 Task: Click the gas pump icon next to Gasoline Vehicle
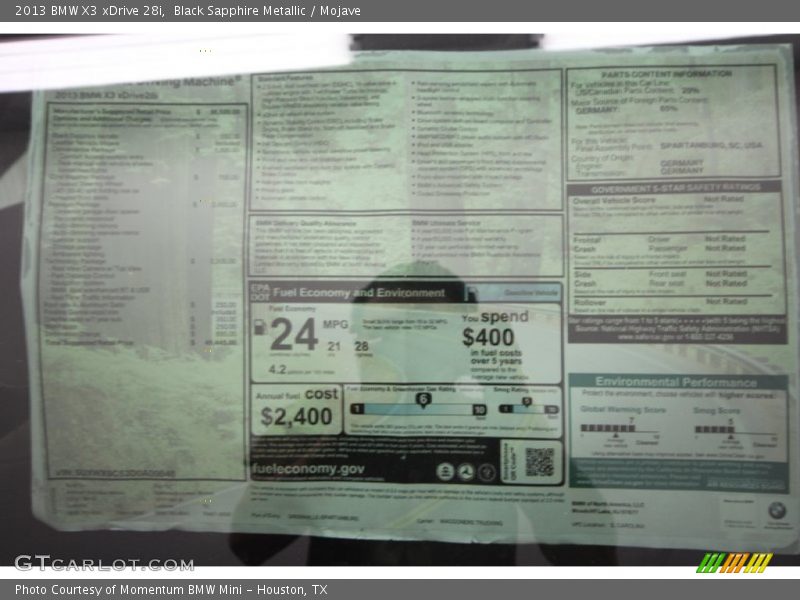472,293
